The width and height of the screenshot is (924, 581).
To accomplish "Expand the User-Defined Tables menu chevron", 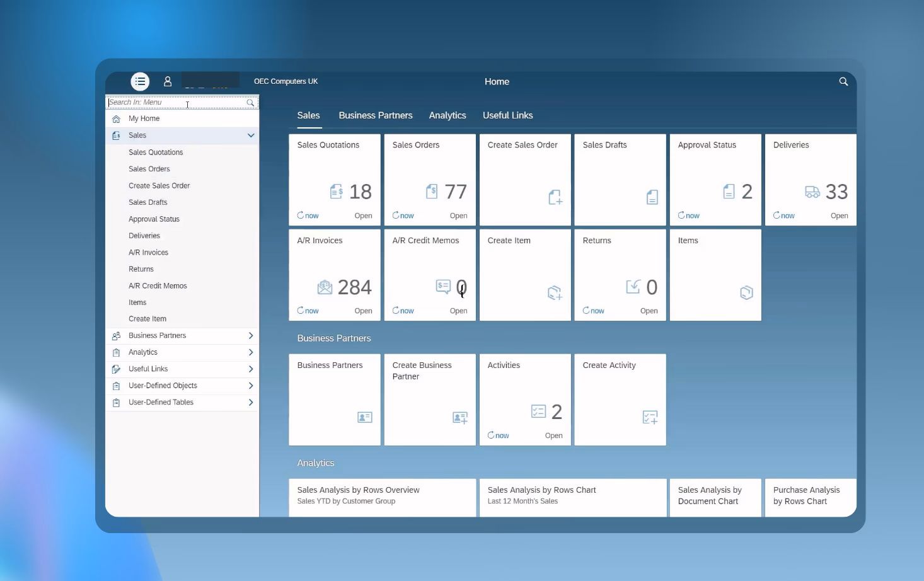I will click(251, 403).
